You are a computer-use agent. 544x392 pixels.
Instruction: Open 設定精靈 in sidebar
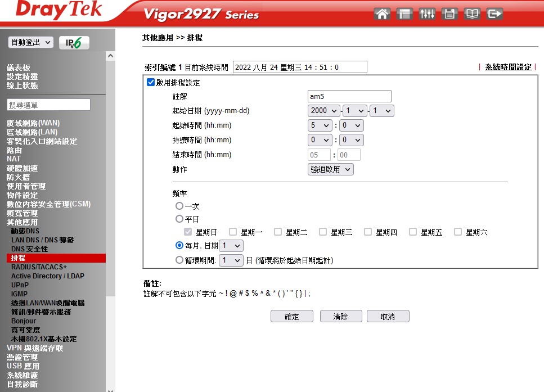(22, 76)
